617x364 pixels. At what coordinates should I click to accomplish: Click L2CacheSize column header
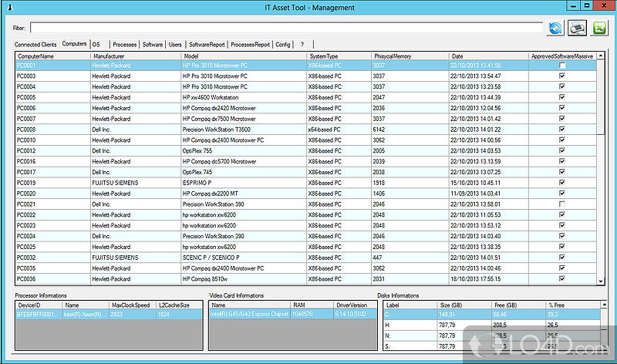pos(179,305)
